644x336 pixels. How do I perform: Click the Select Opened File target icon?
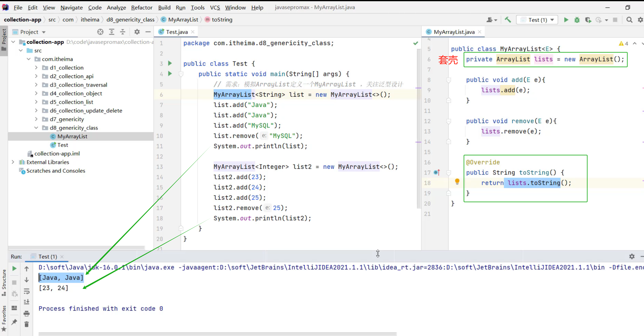(x=100, y=32)
